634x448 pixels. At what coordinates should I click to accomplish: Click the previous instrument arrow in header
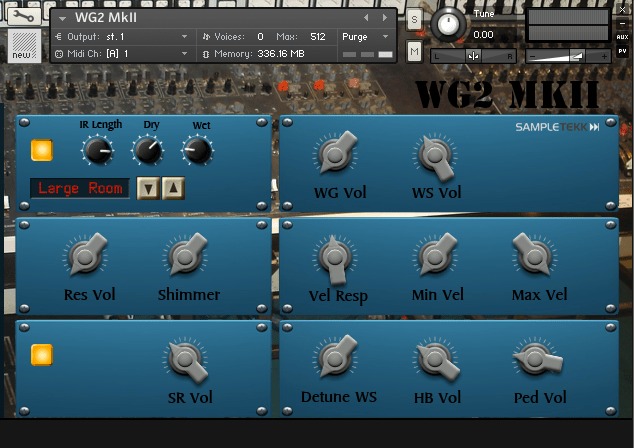(x=366, y=18)
